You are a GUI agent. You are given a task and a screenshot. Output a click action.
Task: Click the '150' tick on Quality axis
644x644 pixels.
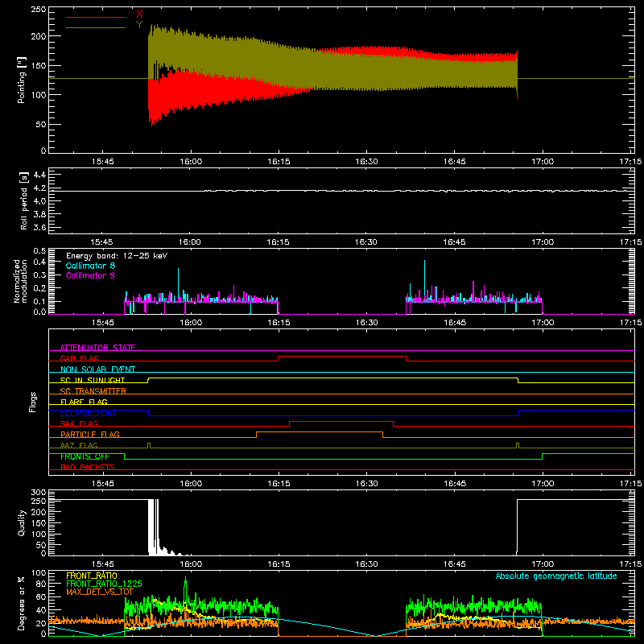click(x=38, y=523)
